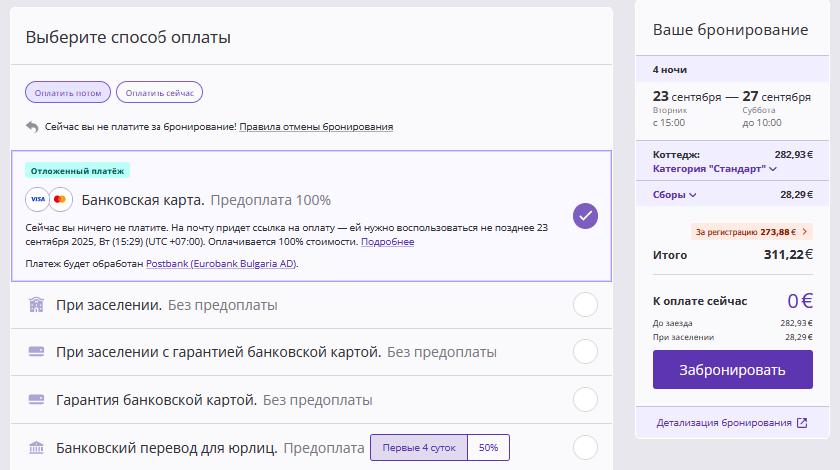
Task: Expand the Сборы fees breakdown
Action: (675, 195)
